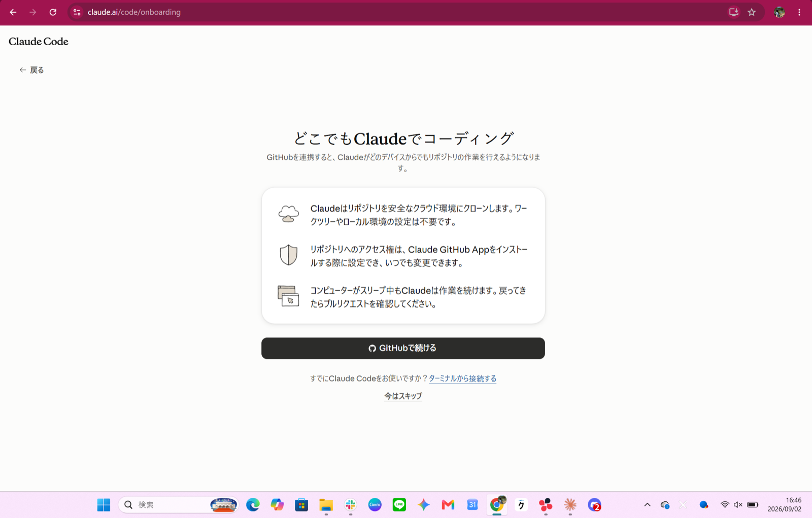Open Canva from the taskbar
This screenshot has width=812, height=518.
tap(375, 505)
